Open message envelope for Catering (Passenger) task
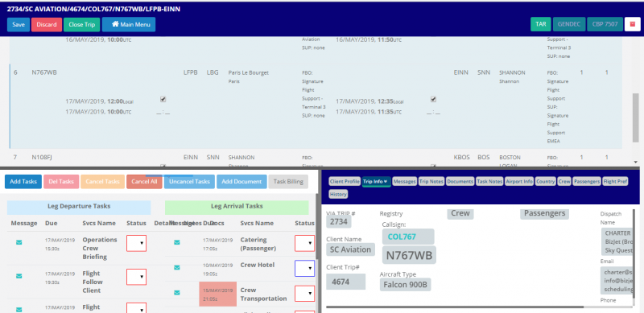This screenshot has height=313, width=644. pyautogui.click(x=177, y=242)
